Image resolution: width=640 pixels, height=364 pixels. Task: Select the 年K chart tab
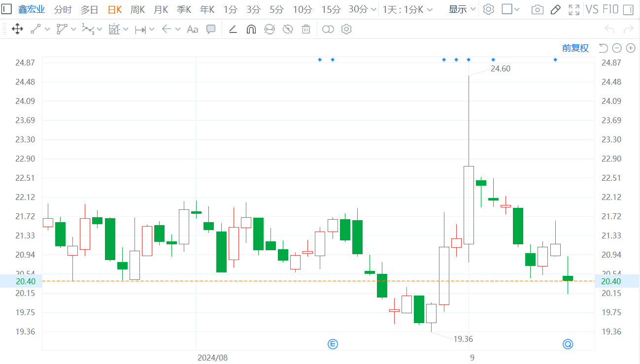click(207, 9)
